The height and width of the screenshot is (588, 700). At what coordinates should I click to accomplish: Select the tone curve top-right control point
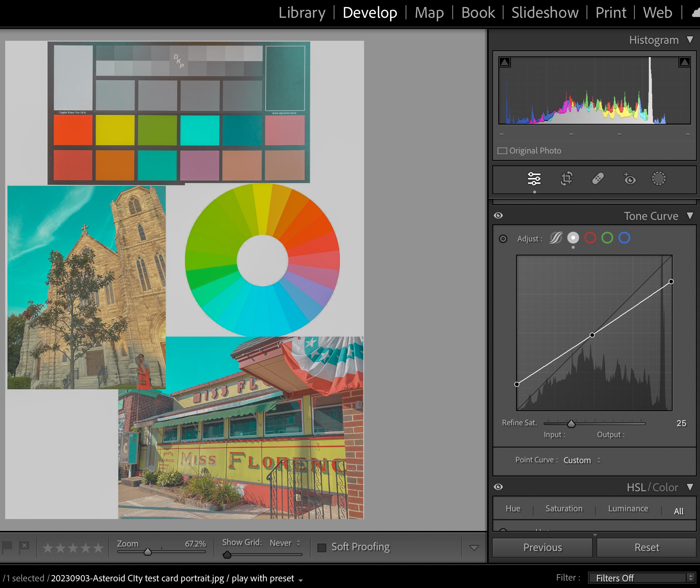(x=671, y=282)
